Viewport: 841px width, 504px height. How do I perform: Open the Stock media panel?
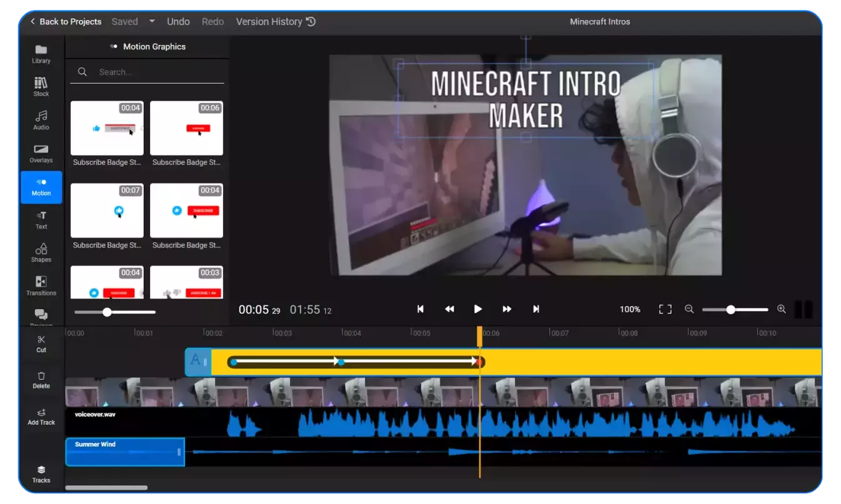[41, 87]
